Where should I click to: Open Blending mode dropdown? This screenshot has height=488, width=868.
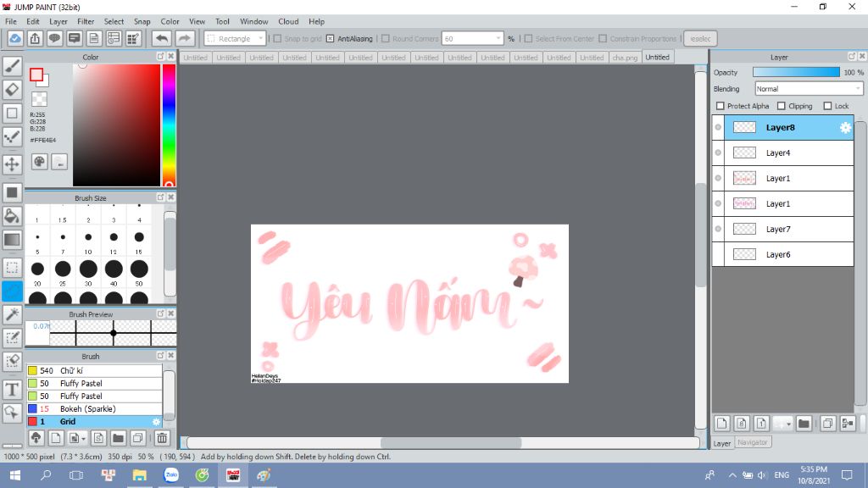click(x=809, y=88)
